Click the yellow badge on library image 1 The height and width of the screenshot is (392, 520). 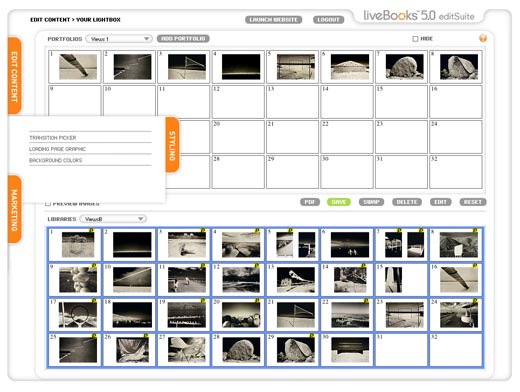click(x=92, y=231)
